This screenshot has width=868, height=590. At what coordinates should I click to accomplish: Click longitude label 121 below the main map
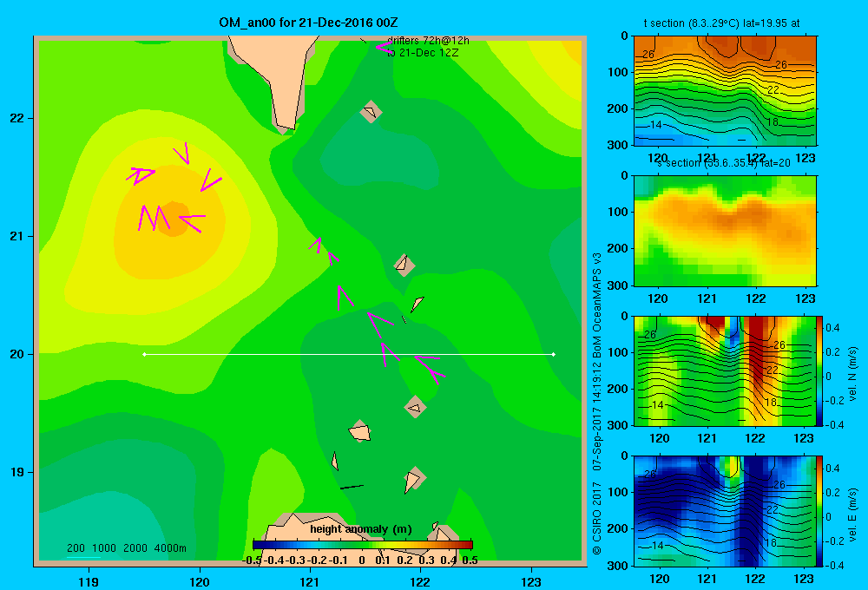click(x=310, y=581)
